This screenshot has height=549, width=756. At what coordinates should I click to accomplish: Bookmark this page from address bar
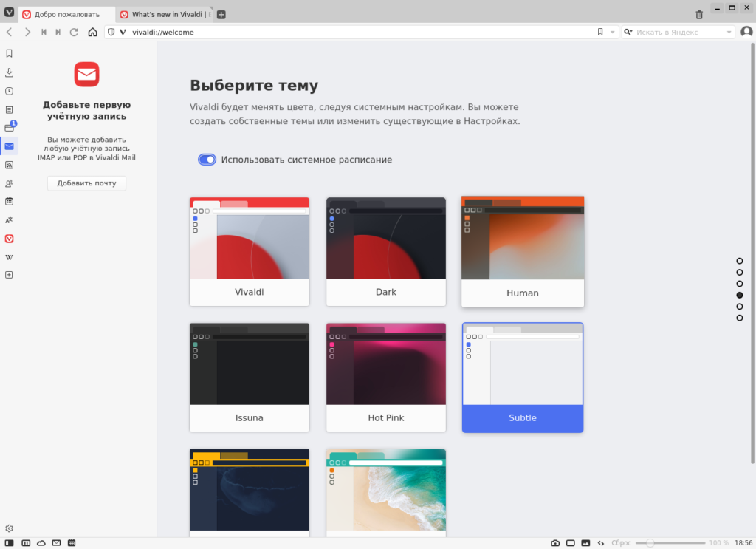click(x=600, y=32)
